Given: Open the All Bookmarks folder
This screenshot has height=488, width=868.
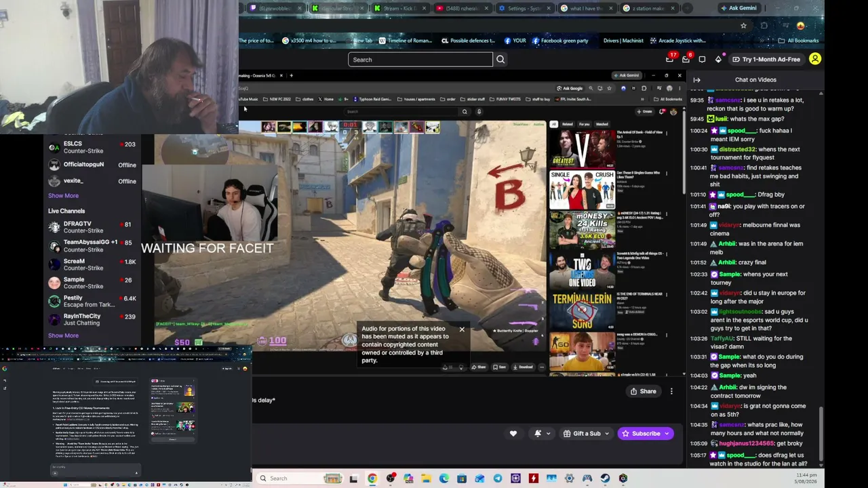Looking at the screenshot, I should coord(799,41).
